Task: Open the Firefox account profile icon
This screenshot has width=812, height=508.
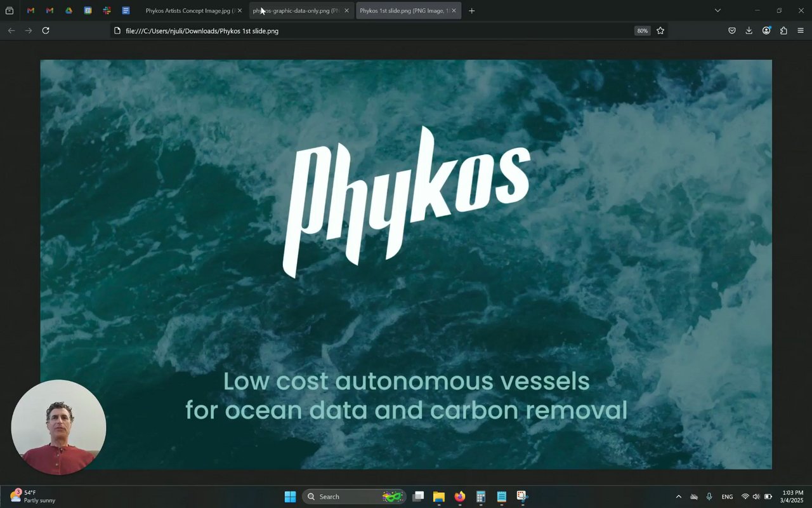Action: [x=766, y=30]
